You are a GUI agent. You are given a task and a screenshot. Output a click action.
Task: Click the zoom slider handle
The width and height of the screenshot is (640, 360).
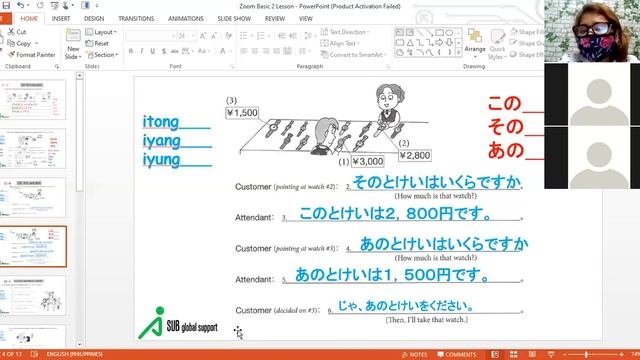pyautogui.click(x=586, y=355)
